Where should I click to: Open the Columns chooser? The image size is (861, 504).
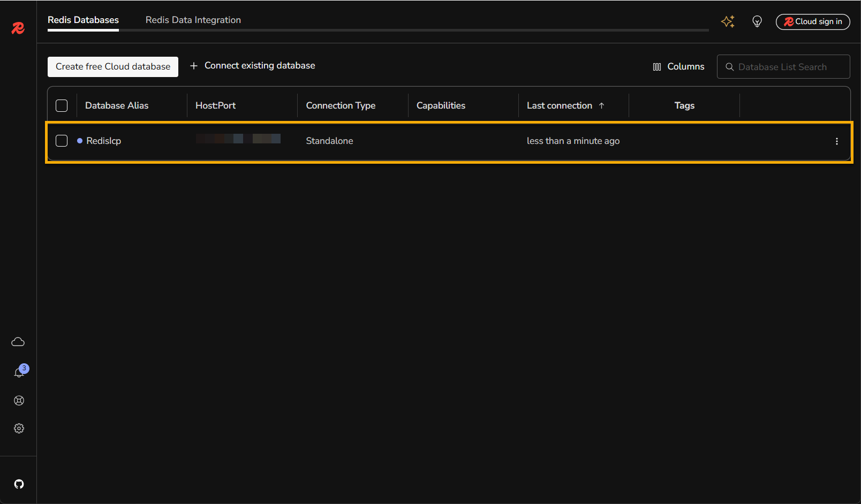tap(678, 67)
